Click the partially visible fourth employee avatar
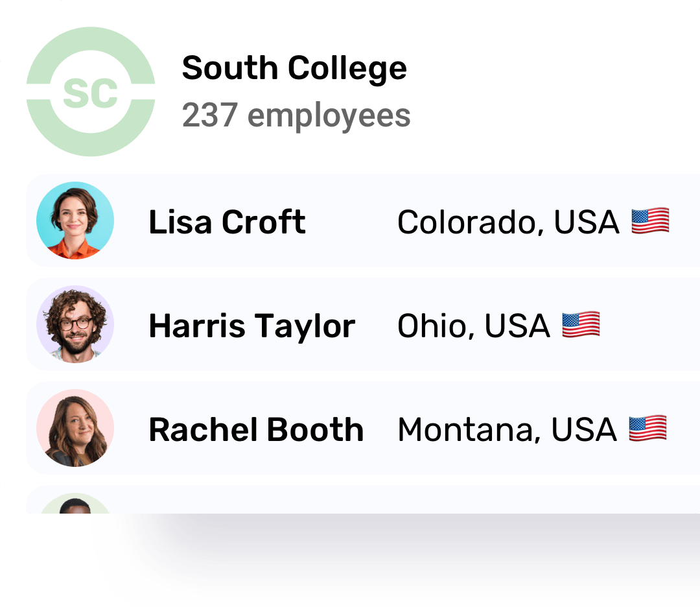 [75, 503]
